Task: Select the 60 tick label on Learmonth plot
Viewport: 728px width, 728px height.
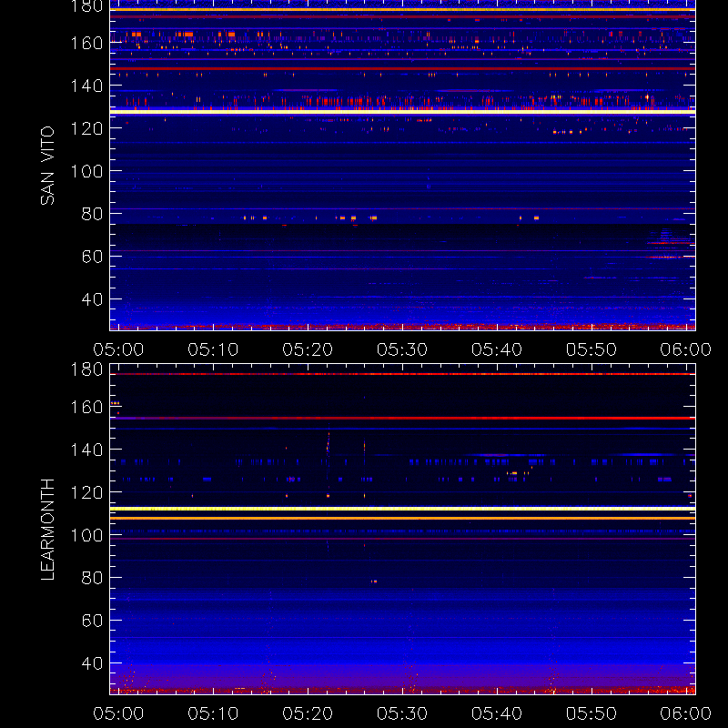Action: 92,621
